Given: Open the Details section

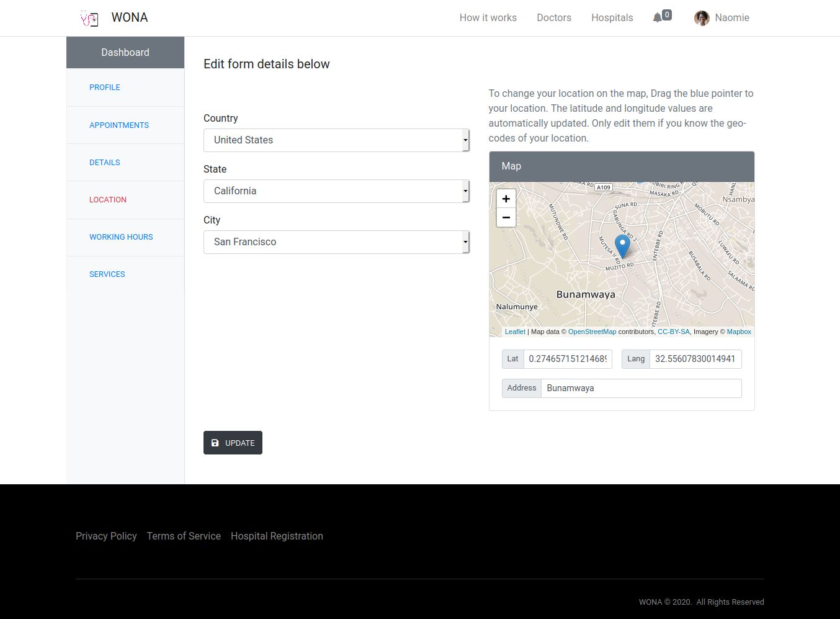Looking at the screenshot, I should click(x=105, y=163).
